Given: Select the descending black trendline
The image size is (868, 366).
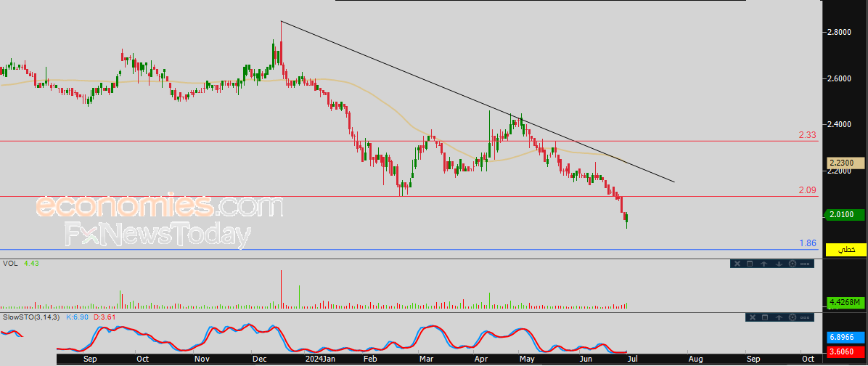Looking at the screenshot, I should pos(478,102).
